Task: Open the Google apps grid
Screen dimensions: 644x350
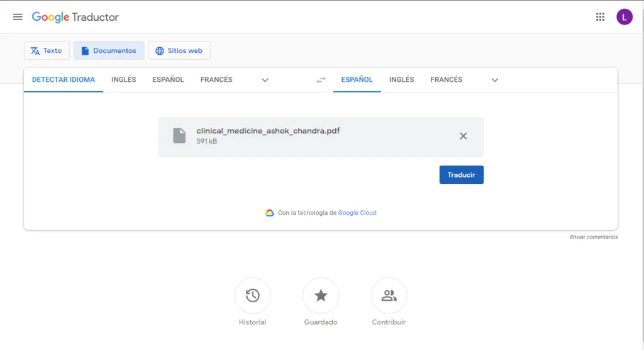Action: [600, 17]
